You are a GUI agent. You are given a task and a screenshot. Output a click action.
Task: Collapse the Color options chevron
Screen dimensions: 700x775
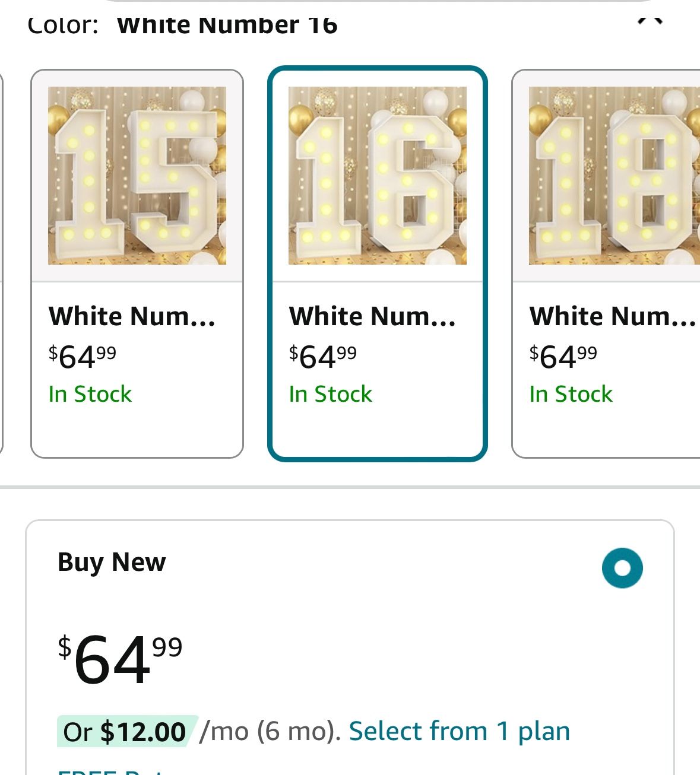[650, 21]
